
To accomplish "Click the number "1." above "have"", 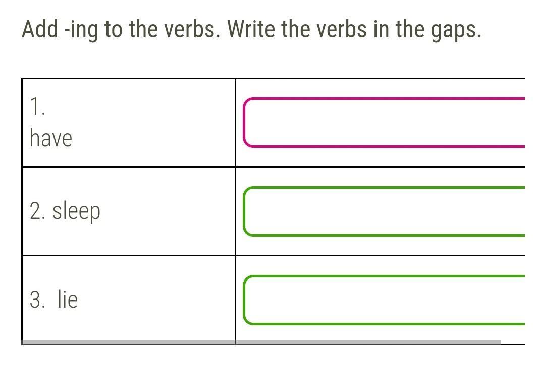I will (x=37, y=107).
